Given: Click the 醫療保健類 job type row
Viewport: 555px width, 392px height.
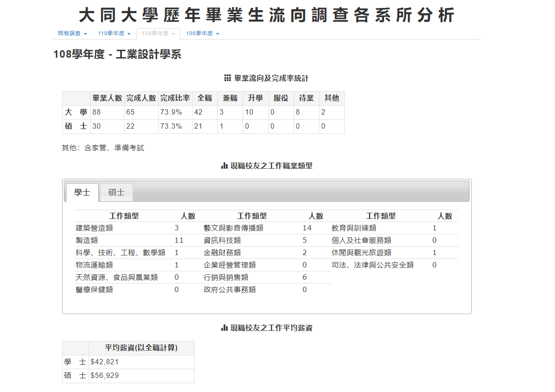Looking at the screenshot, I should coord(139,290).
